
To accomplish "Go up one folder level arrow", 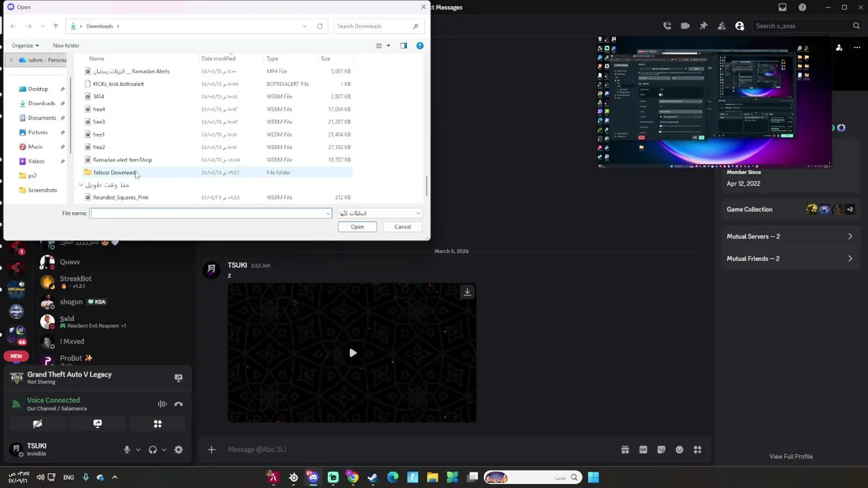I will [x=56, y=26].
